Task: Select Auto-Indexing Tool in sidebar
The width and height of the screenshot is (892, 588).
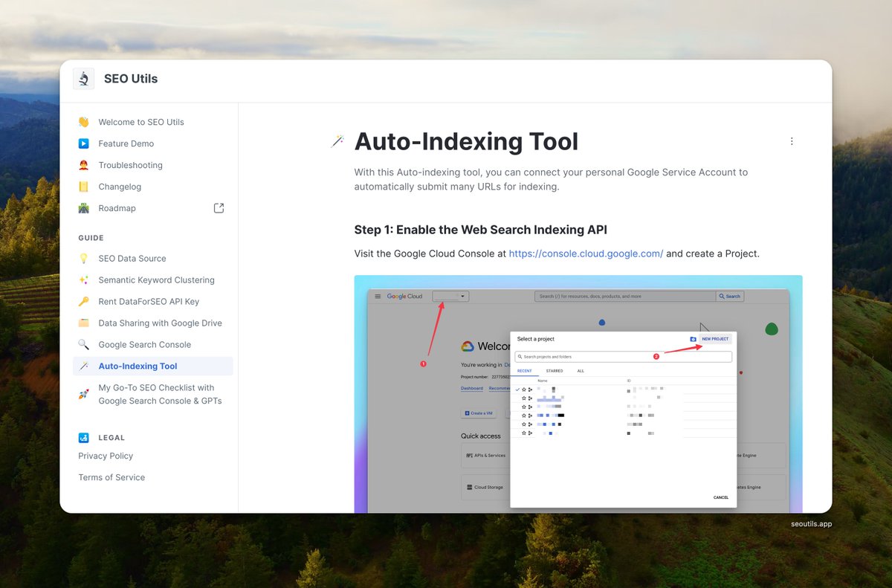Action: coord(152,366)
